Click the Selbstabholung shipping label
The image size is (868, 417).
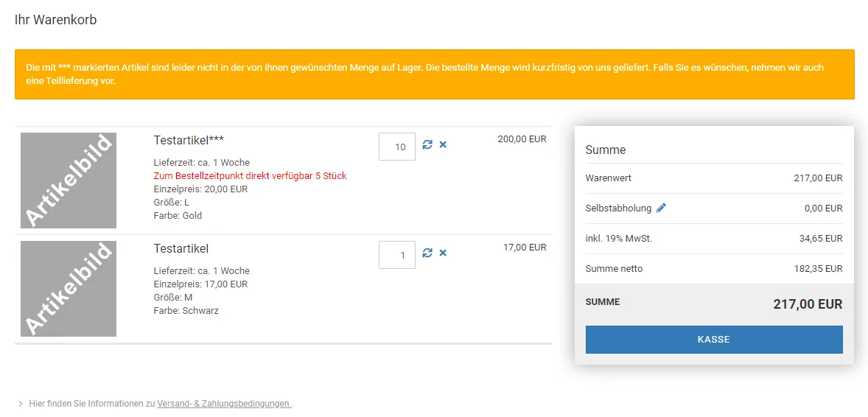[x=618, y=208]
